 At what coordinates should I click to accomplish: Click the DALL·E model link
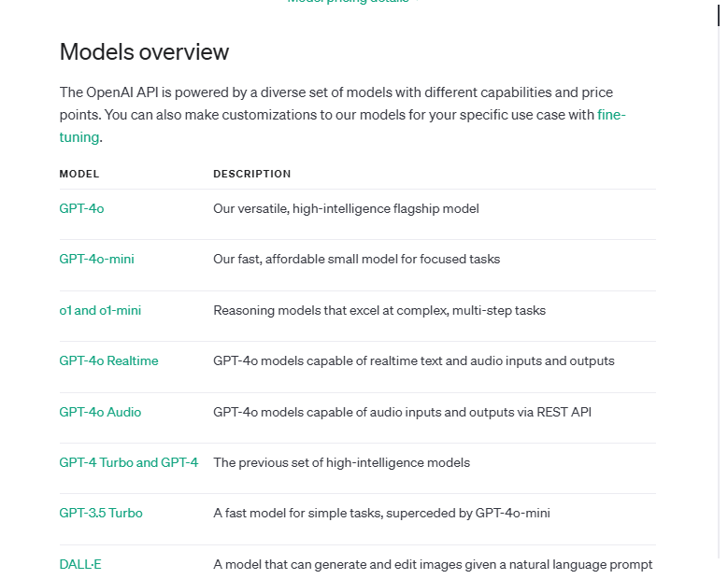pos(79,564)
